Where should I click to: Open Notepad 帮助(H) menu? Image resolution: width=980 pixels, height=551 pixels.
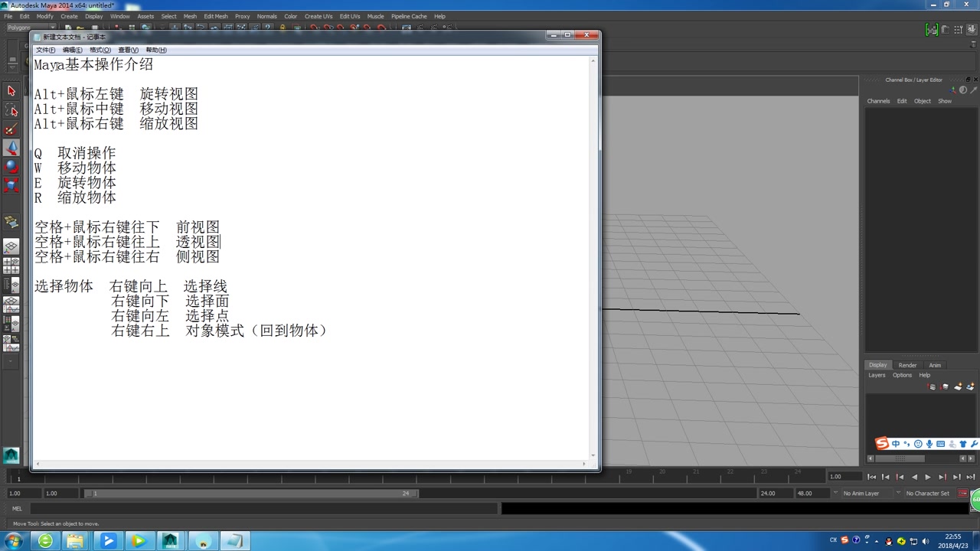point(156,50)
